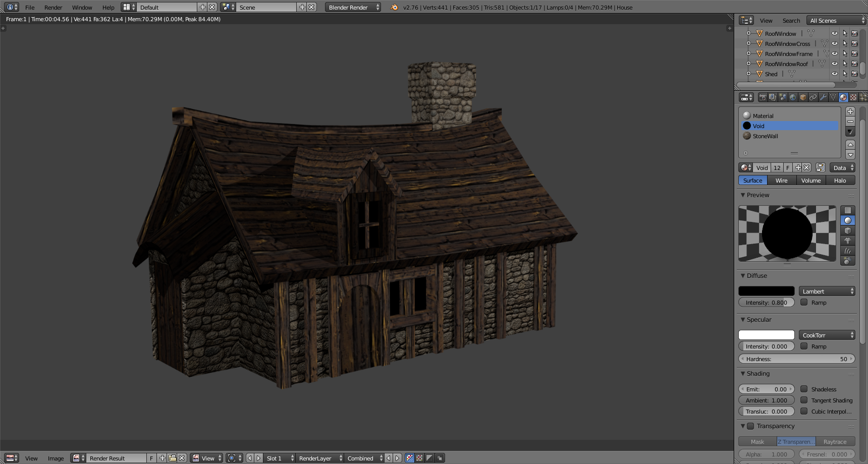Image resolution: width=868 pixels, height=464 pixels.
Task: Move material slot up in list
Action: 850,145
